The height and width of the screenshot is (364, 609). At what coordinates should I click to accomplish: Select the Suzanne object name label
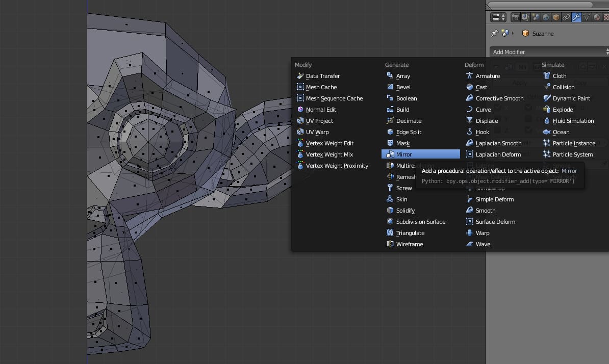[x=543, y=34]
